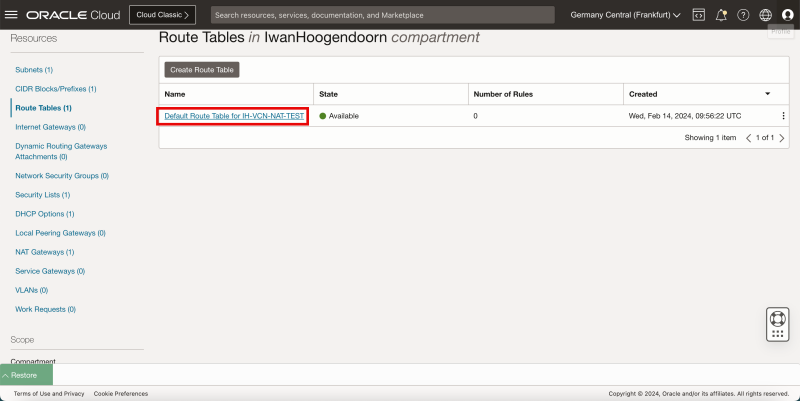Viewport: 800px width, 401px height.
Task: Go to next page of results
Action: point(780,137)
